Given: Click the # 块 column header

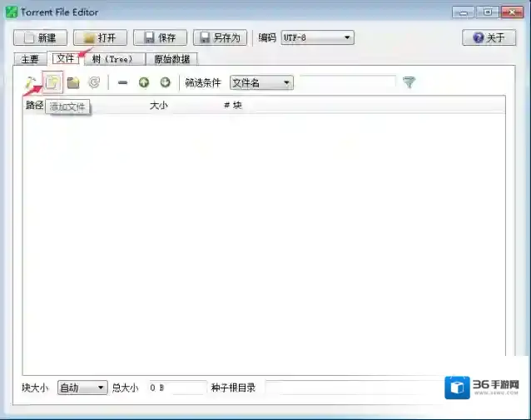Looking at the screenshot, I should tap(233, 106).
